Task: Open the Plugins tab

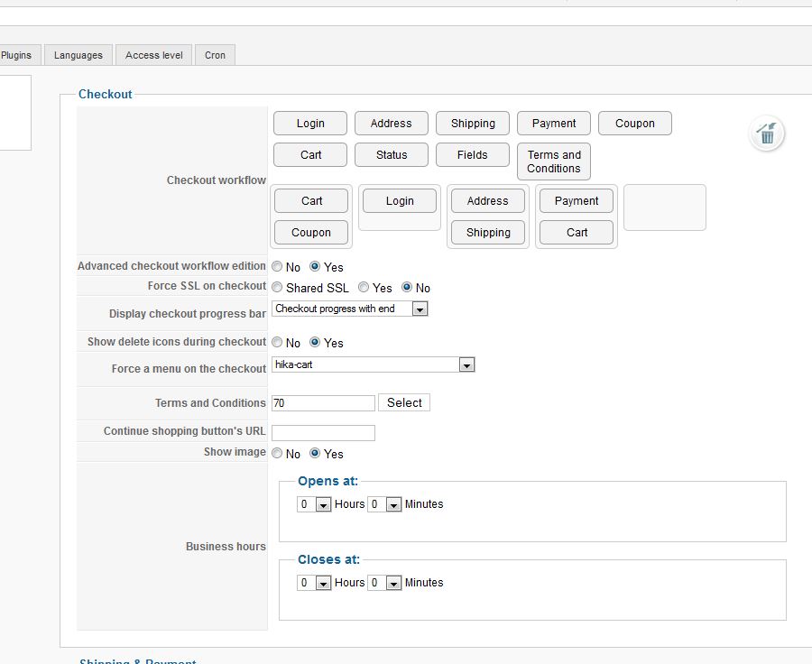Action: coord(16,55)
